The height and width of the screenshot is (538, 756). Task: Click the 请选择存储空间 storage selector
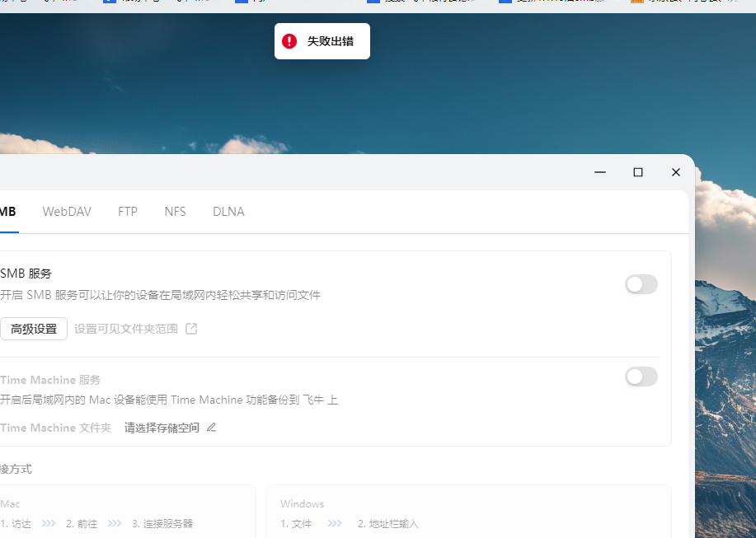(x=161, y=428)
